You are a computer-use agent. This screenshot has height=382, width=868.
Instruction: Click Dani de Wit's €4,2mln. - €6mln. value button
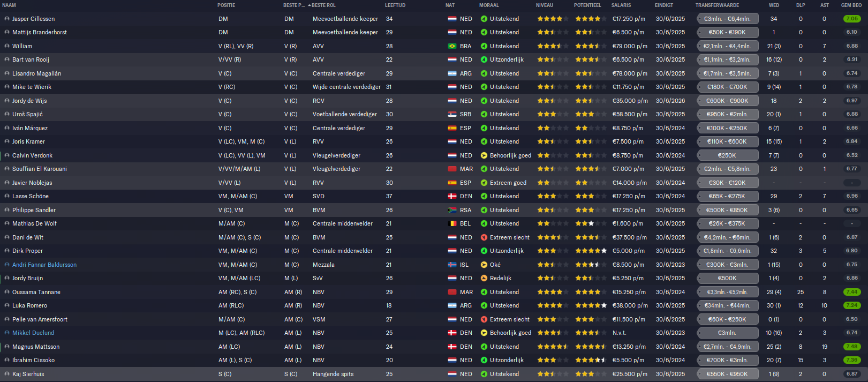pyautogui.click(x=727, y=237)
